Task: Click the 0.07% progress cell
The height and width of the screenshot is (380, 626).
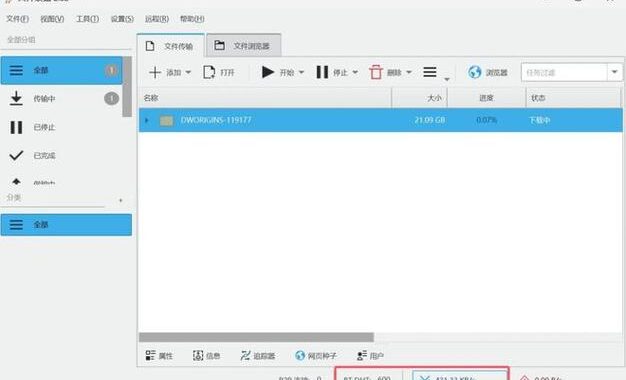Action: (x=486, y=120)
